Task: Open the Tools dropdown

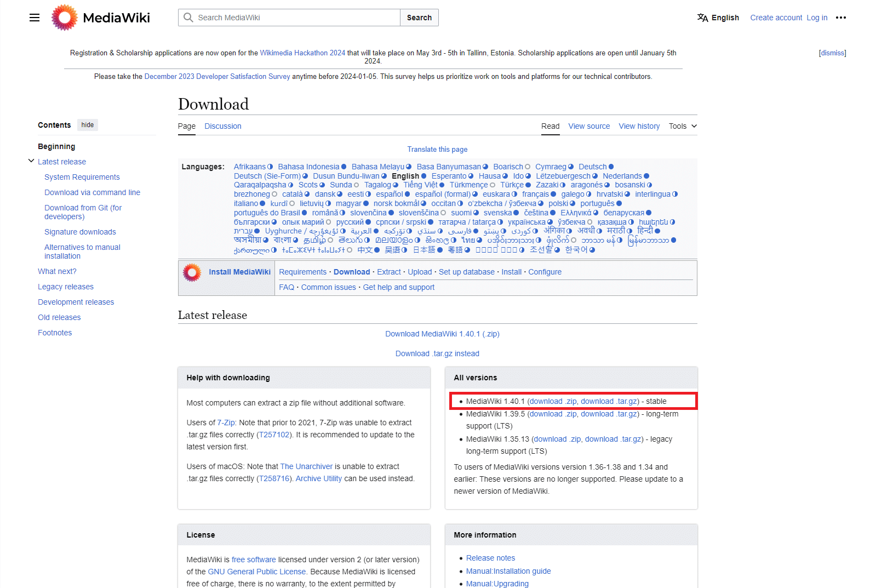Action: [683, 126]
